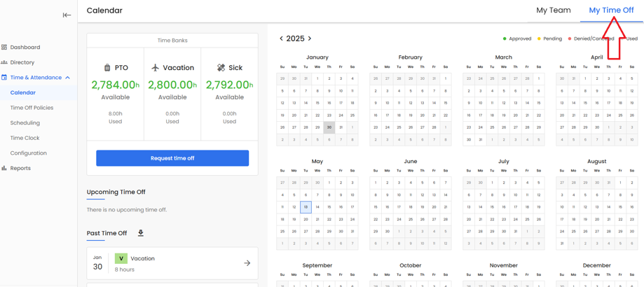Viewport: 644px width, 287px height.
Task: Click the Request time off button
Action: tap(172, 158)
